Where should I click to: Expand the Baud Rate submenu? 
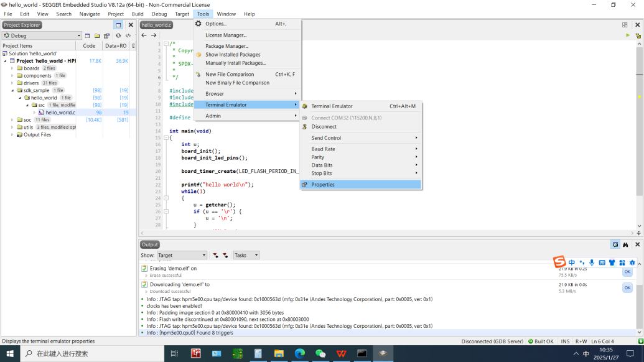361,149
